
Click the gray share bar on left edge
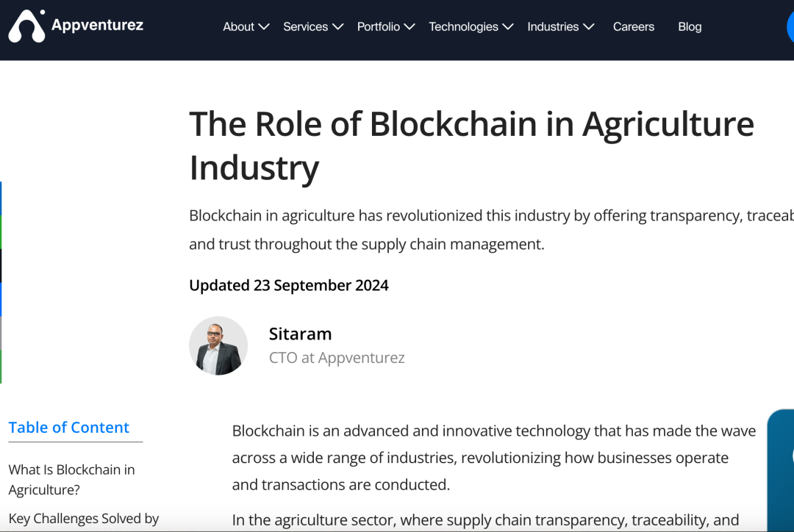pos(1,333)
